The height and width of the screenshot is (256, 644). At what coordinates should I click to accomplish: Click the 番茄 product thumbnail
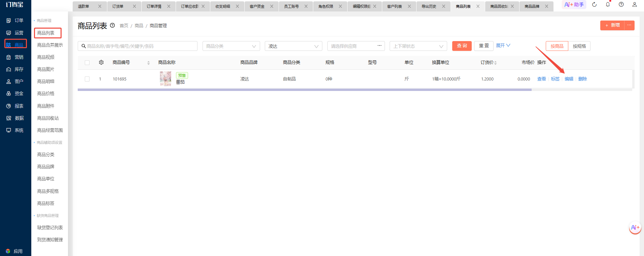pyautogui.click(x=165, y=79)
